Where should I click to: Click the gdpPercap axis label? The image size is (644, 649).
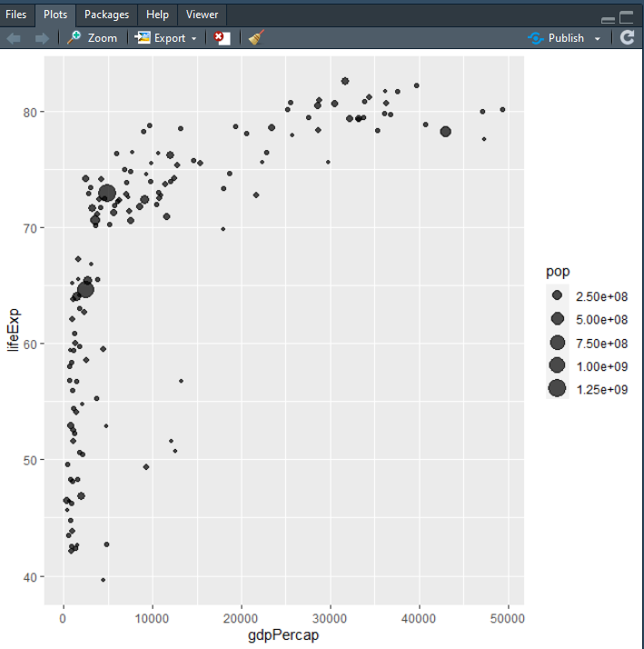(x=283, y=635)
